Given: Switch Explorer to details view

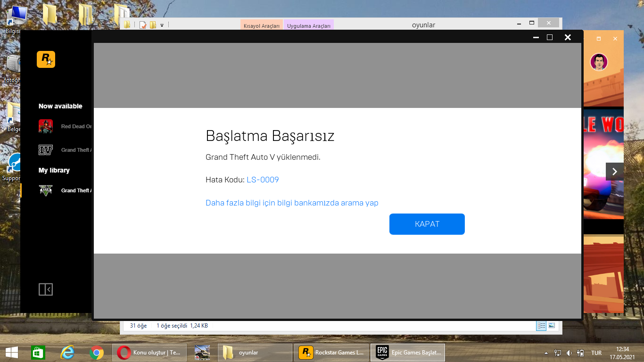Looking at the screenshot, I should 541,325.
